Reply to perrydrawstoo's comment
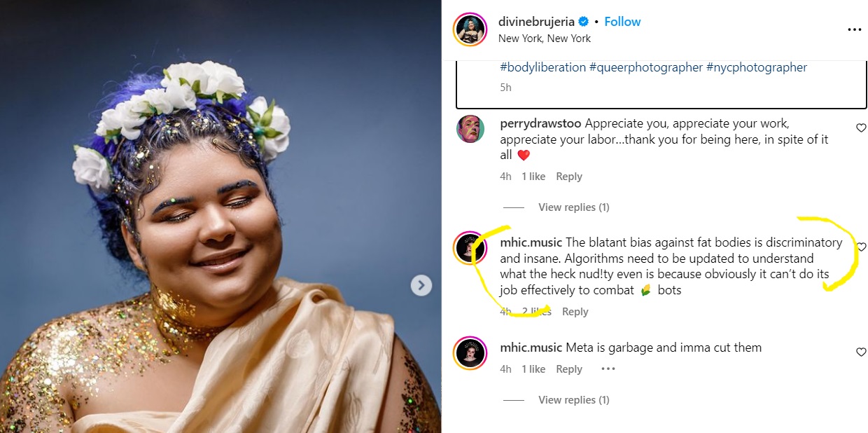 568,177
